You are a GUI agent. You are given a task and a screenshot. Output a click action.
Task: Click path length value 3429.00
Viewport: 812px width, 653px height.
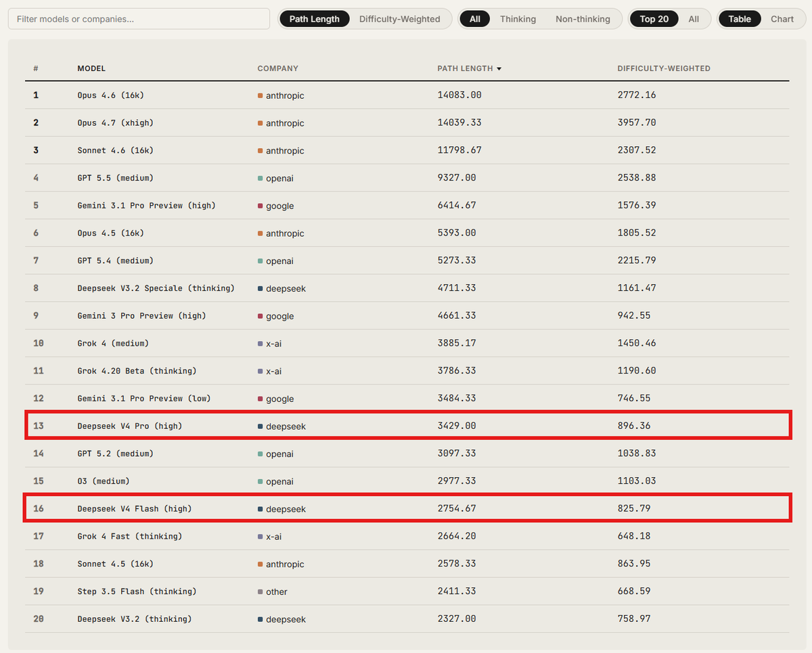[x=457, y=426]
